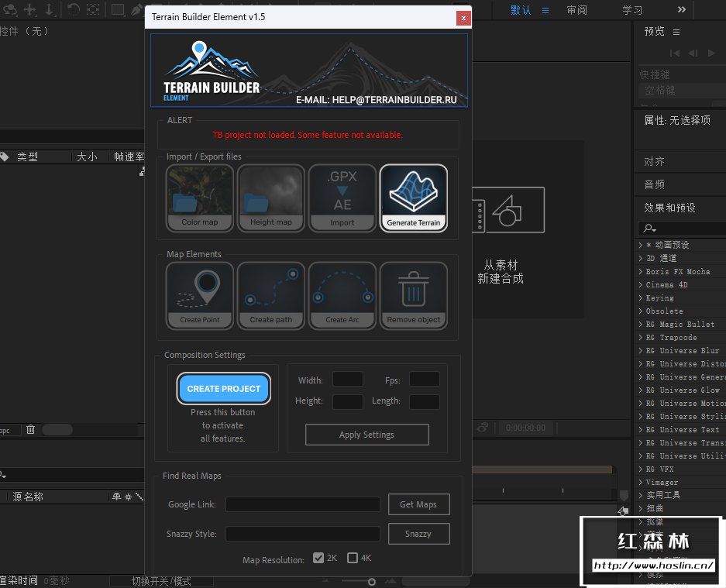Viewport: 726px width, 588px height.
Task: Click the Fps input field
Action: pyautogui.click(x=425, y=379)
